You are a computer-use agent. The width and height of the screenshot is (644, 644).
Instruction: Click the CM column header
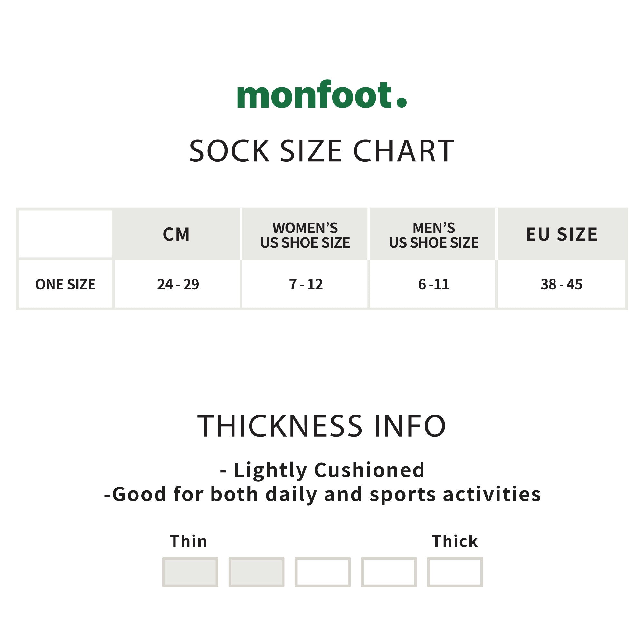176,234
